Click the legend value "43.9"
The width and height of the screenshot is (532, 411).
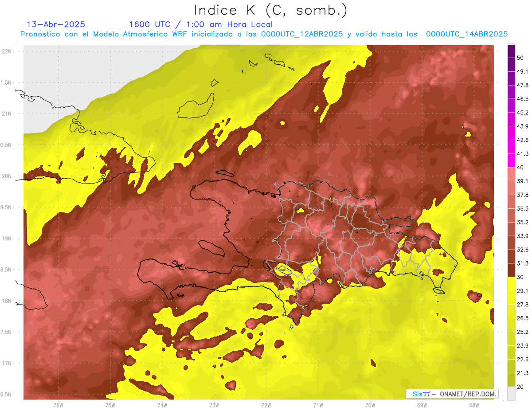[x=523, y=126]
